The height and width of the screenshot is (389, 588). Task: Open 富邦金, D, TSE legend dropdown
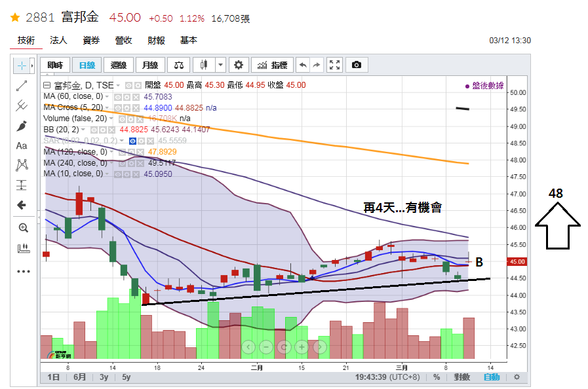point(118,86)
